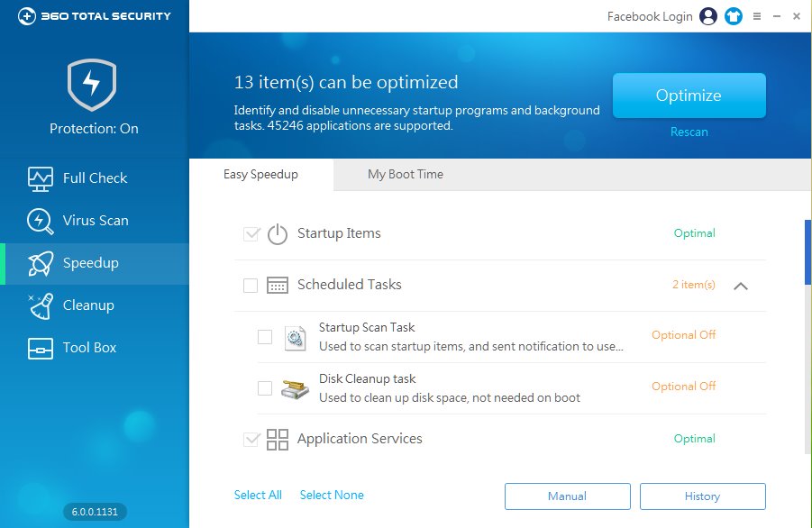Click the Protection: On status text
The height and width of the screenshot is (528, 812).
pyautogui.click(x=94, y=128)
